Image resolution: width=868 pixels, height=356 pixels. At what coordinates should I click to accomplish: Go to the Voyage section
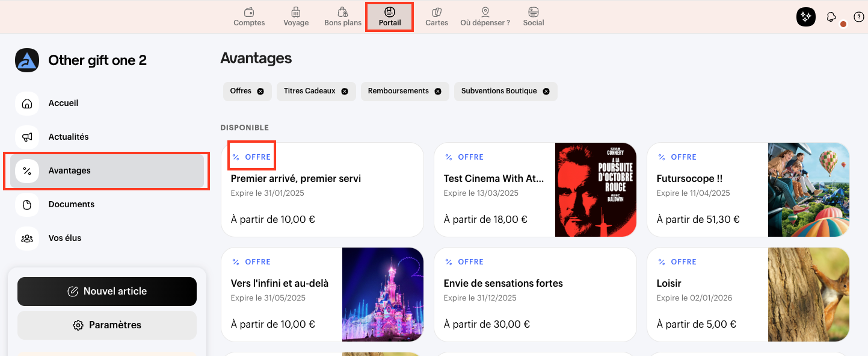tap(296, 17)
